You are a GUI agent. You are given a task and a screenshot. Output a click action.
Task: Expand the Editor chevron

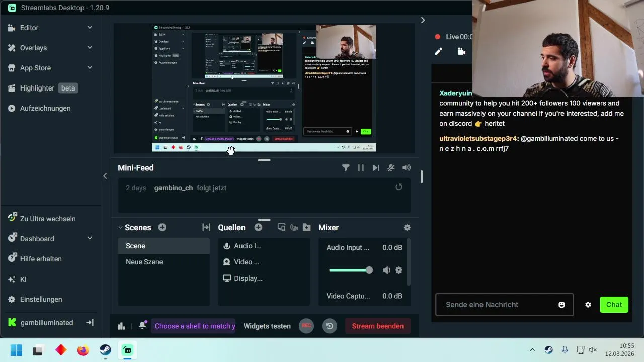click(x=90, y=28)
